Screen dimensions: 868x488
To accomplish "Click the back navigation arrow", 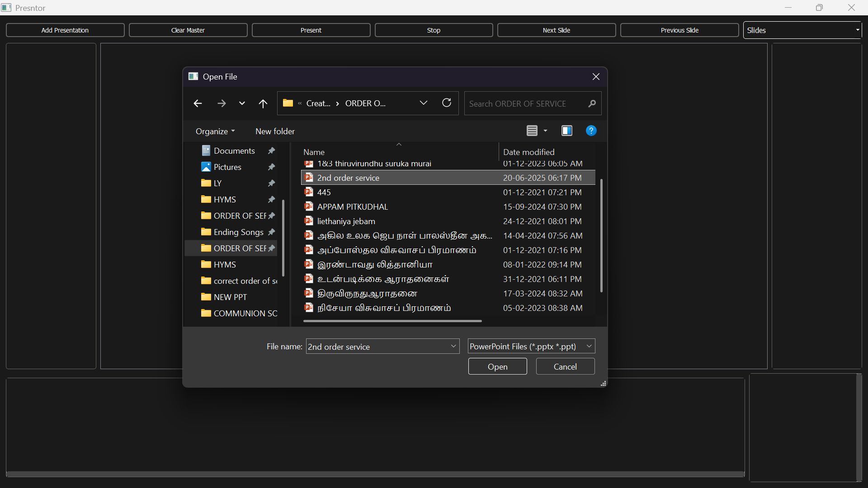I will (198, 103).
